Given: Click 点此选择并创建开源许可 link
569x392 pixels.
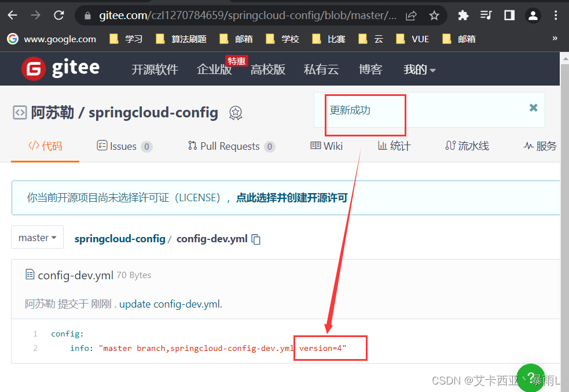Looking at the screenshot, I should [x=292, y=198].
